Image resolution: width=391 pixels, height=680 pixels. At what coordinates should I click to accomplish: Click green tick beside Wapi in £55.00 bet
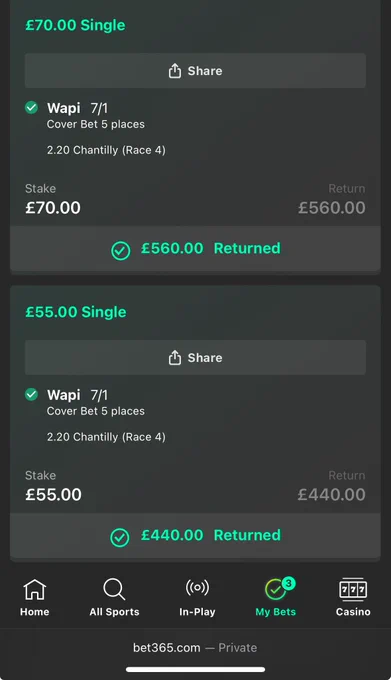[31, 394]
